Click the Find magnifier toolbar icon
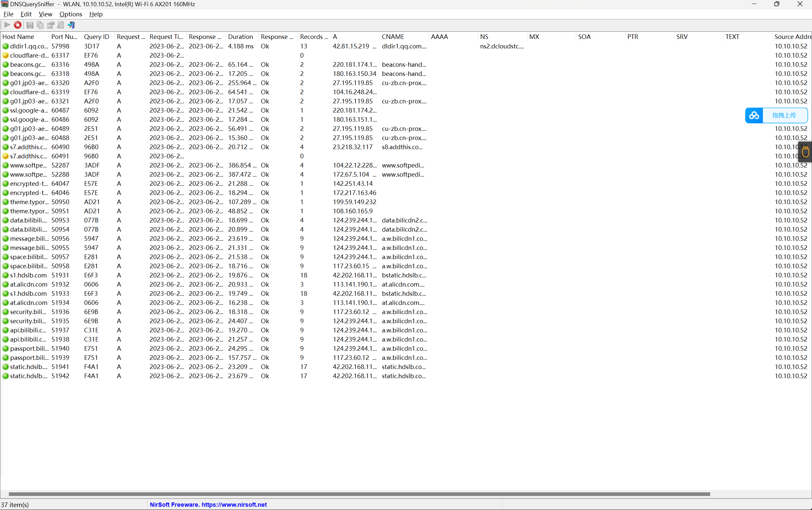 (x=61, y=25)
